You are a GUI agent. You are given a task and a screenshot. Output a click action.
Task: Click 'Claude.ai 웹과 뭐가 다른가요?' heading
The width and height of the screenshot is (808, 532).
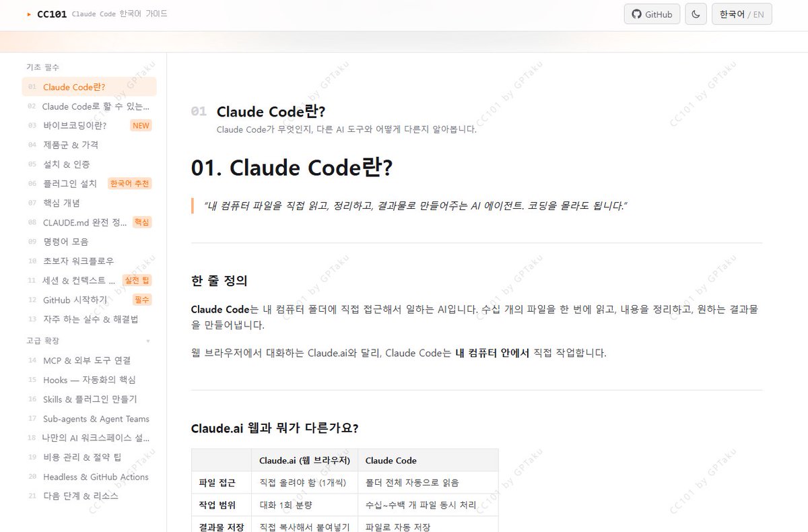(x=275, y=428)
